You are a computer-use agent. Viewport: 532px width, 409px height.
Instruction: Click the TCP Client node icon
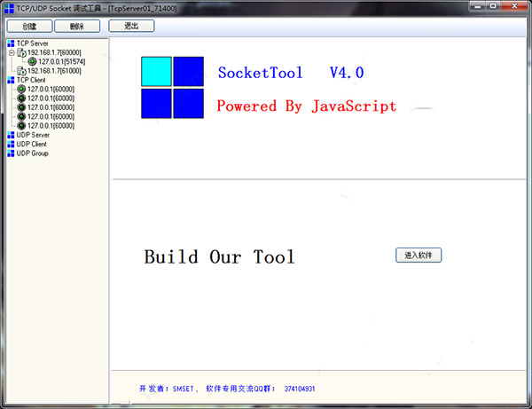click(x=11, y=80)
